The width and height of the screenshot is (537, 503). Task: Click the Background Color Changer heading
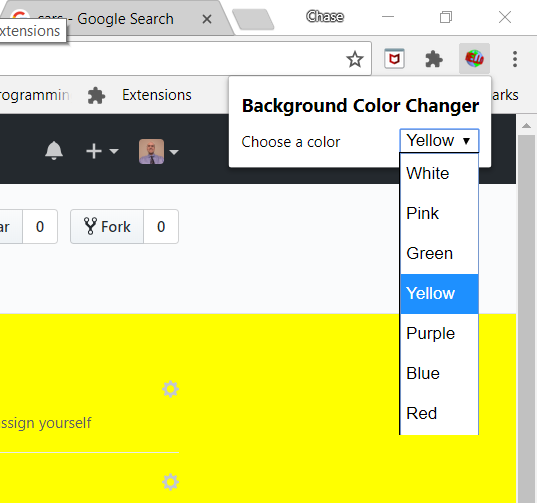(x=360, y=105)
